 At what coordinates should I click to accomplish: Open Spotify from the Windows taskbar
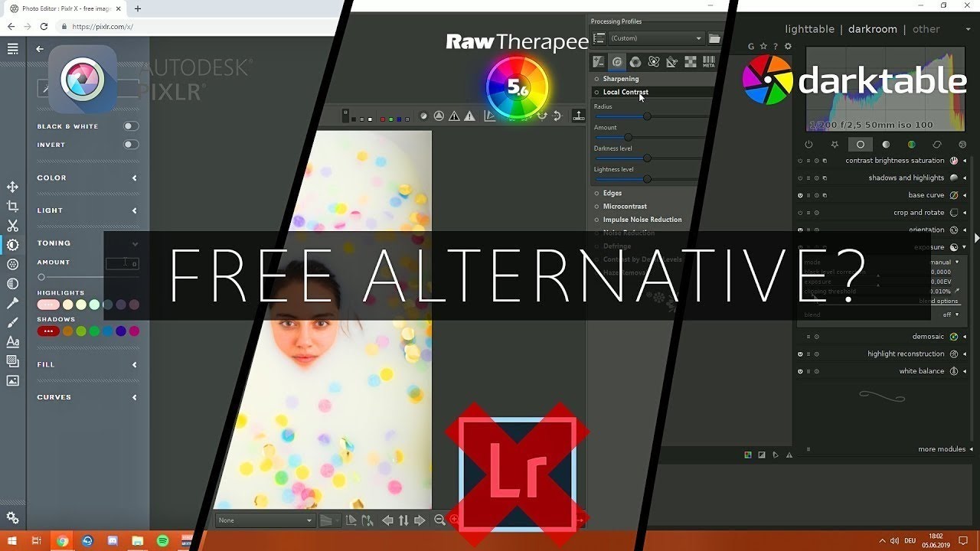162,541
